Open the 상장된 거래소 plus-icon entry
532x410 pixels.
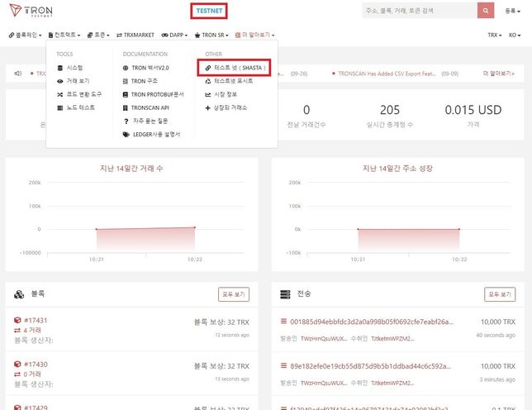(226, 107)
